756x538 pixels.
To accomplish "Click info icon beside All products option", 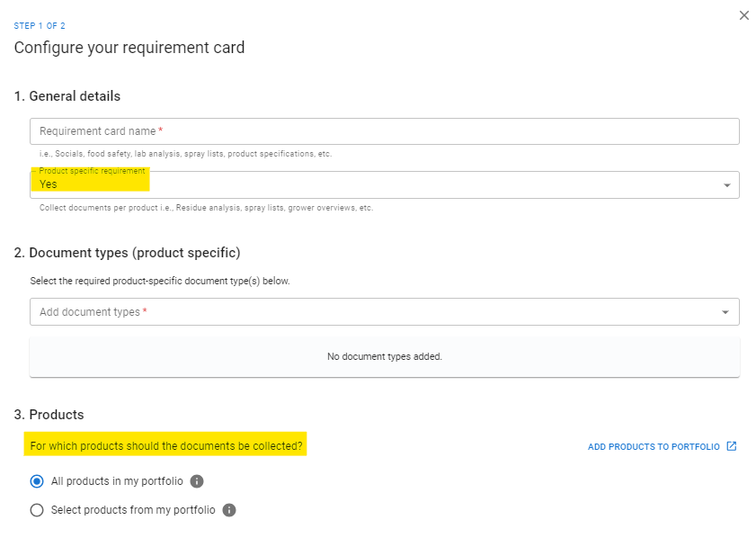I will pyautogui.click(x=197, y=481).
